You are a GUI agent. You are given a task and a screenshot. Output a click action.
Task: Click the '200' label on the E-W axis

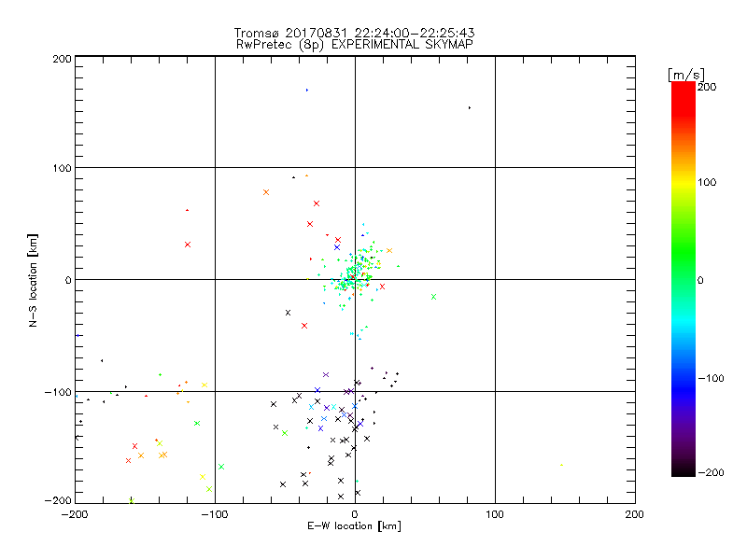[x=635, y=514]
